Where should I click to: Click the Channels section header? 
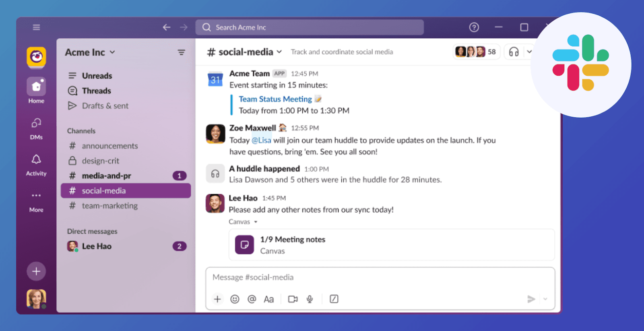click(81, 131)
